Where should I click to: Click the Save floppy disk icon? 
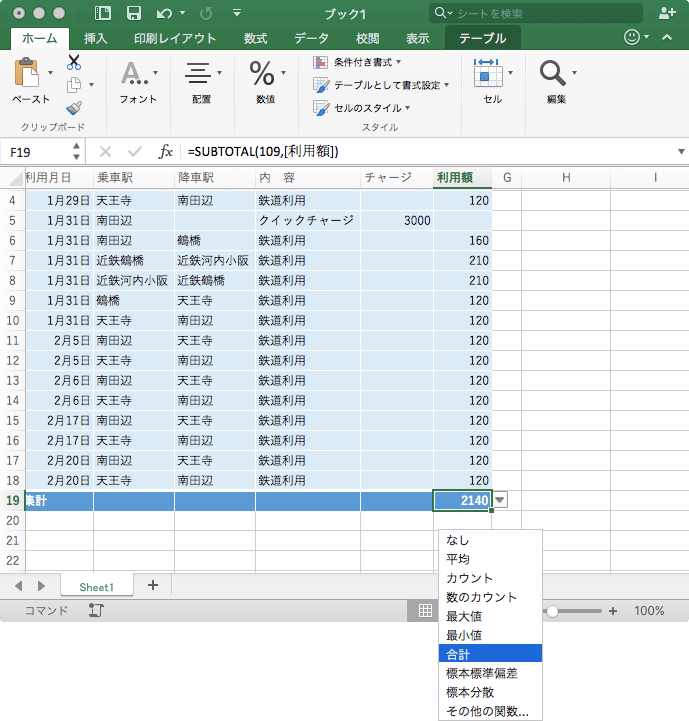(x=134, y=13)
